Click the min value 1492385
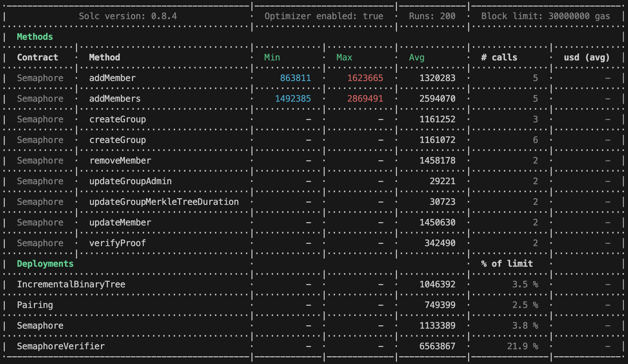 pos(293,99)
